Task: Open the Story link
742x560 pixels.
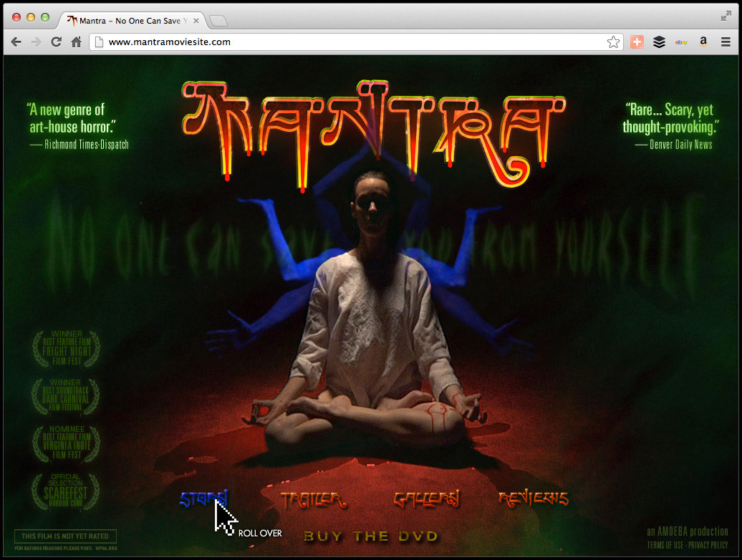Action: coord(204,499)
